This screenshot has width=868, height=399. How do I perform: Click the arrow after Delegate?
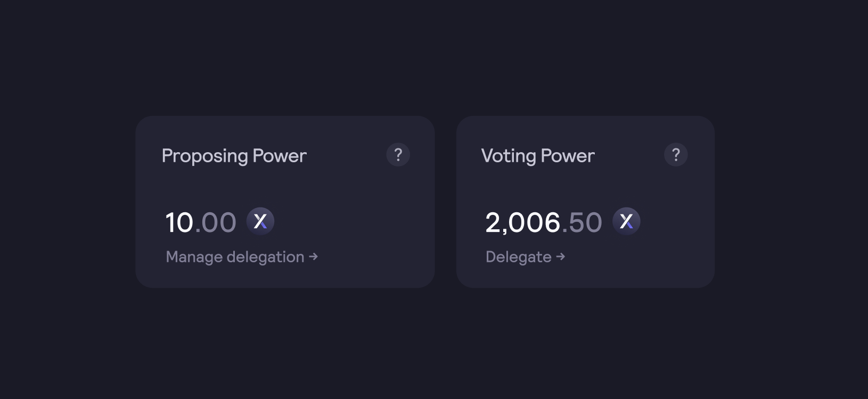[560, 256]
